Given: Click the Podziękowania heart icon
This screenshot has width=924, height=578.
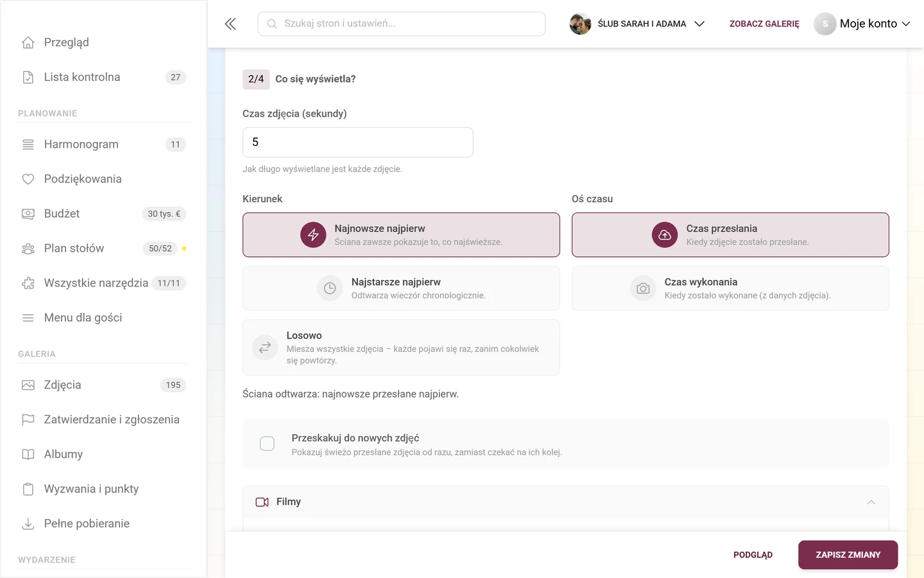Looking at the screenshot, I should [28, 179].
